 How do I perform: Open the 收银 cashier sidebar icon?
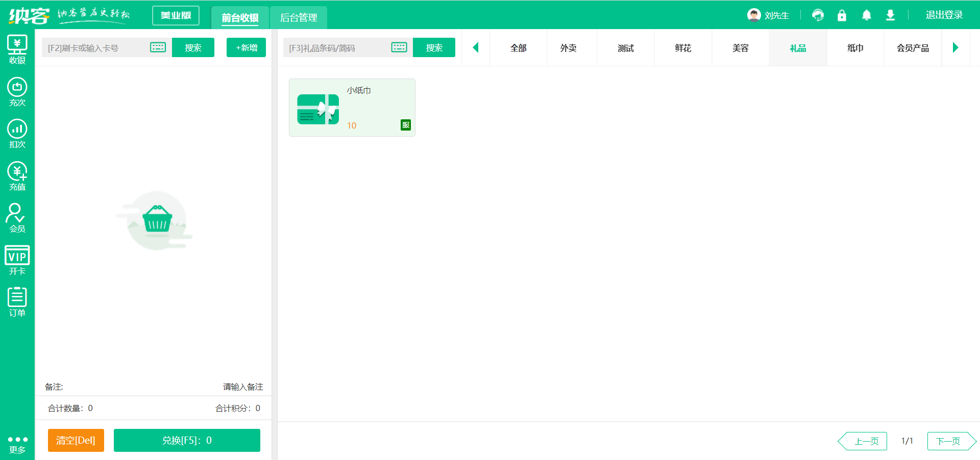17,50
